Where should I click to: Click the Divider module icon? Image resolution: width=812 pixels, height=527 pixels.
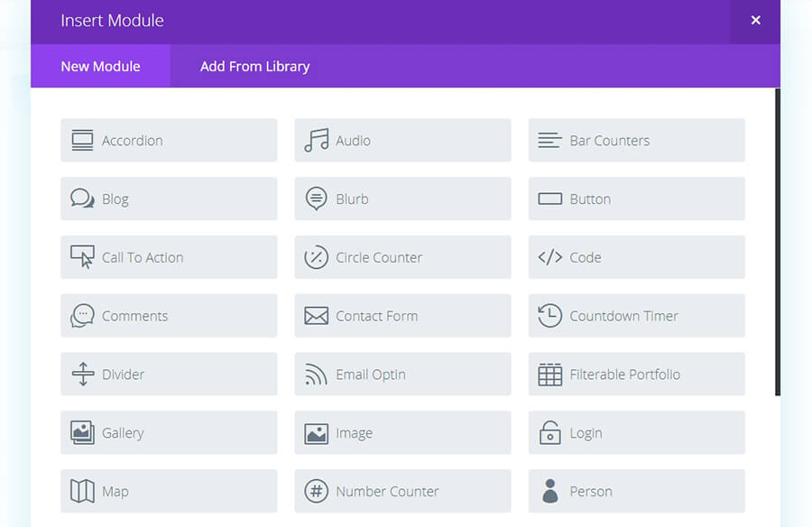(x=82, y=374)
